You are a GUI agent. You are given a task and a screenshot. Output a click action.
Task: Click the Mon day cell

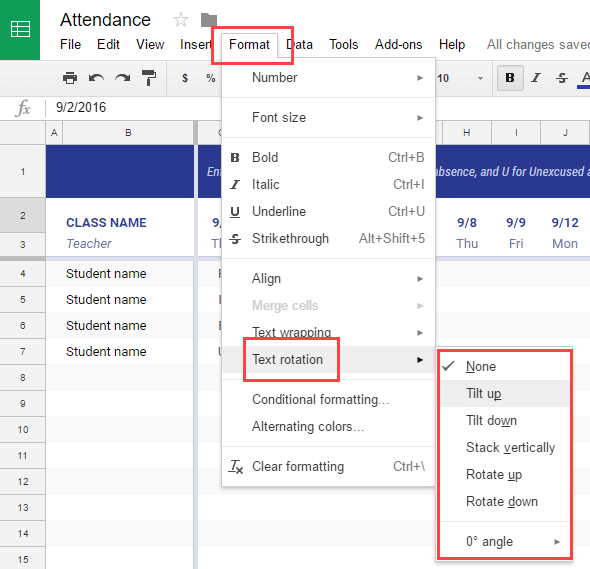click(x=565, y=243)
